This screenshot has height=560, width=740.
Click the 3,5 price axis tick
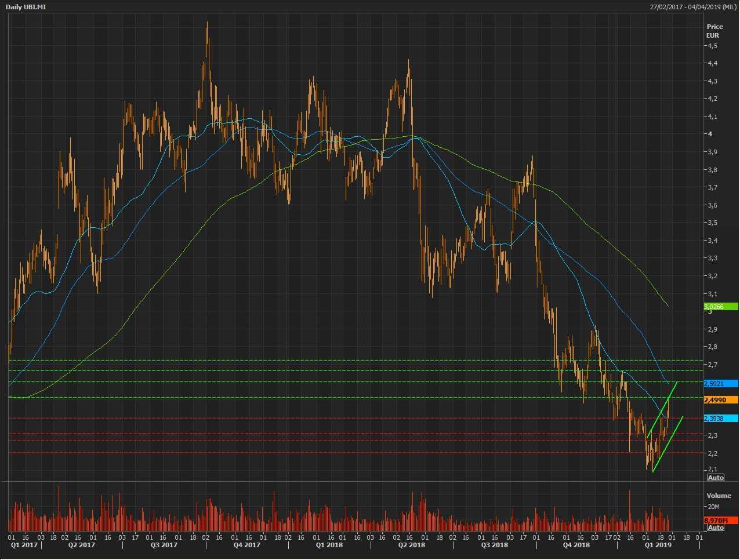712,223
